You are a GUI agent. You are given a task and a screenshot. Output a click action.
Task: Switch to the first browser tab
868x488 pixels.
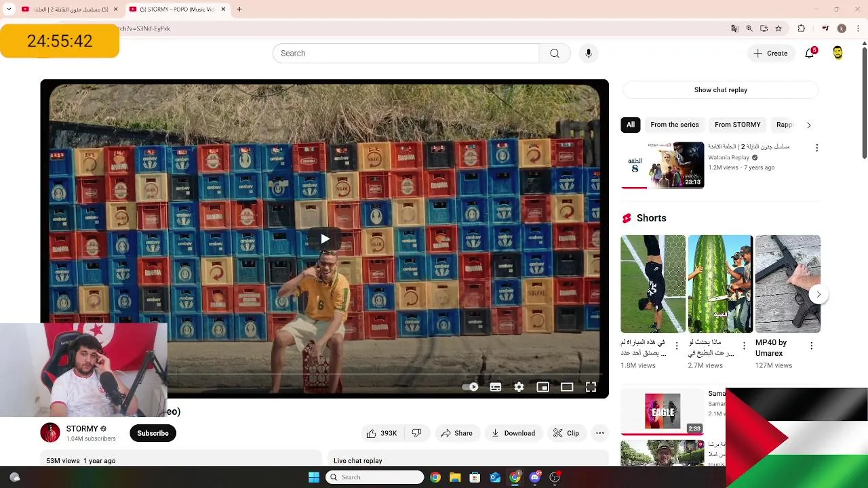point(70,9)
